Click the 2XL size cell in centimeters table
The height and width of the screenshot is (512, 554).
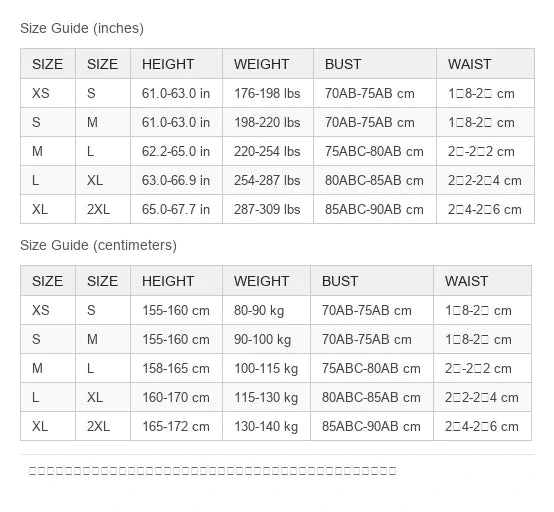pyautogui.click(x=103, y=426)
